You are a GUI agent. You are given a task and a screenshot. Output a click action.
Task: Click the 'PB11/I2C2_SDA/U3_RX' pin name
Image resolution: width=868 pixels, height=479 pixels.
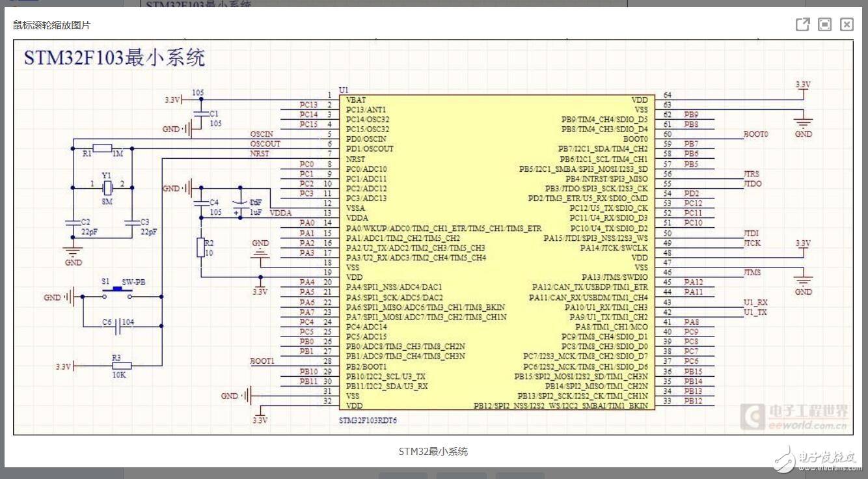click(387, 386)
